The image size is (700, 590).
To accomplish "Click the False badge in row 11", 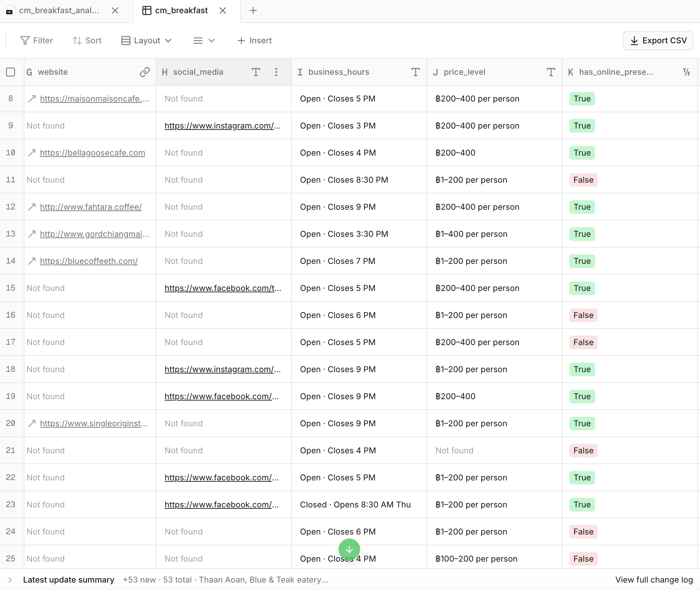I will [x=583, y=180].
